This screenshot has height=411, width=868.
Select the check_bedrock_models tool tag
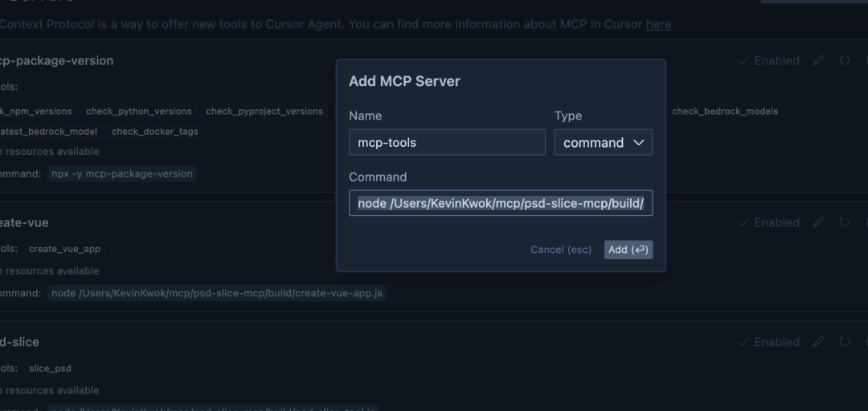(x=725, y=112)
